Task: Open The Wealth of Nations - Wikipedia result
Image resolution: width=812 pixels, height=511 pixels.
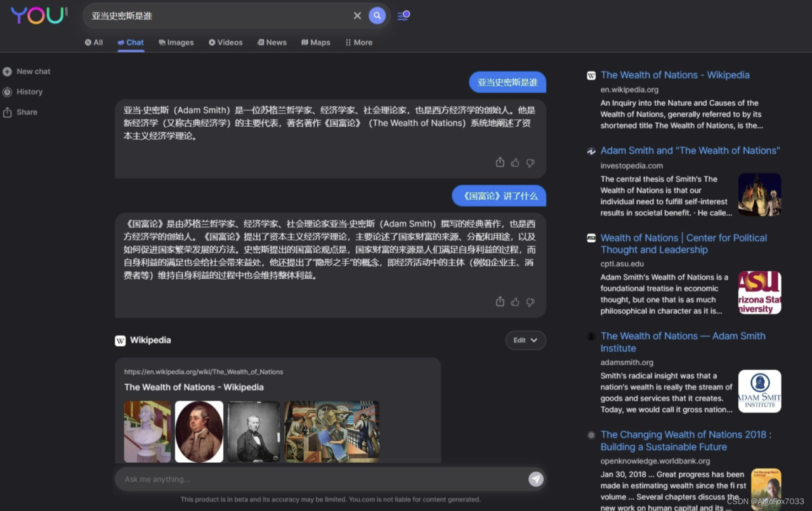Action: 675,75
